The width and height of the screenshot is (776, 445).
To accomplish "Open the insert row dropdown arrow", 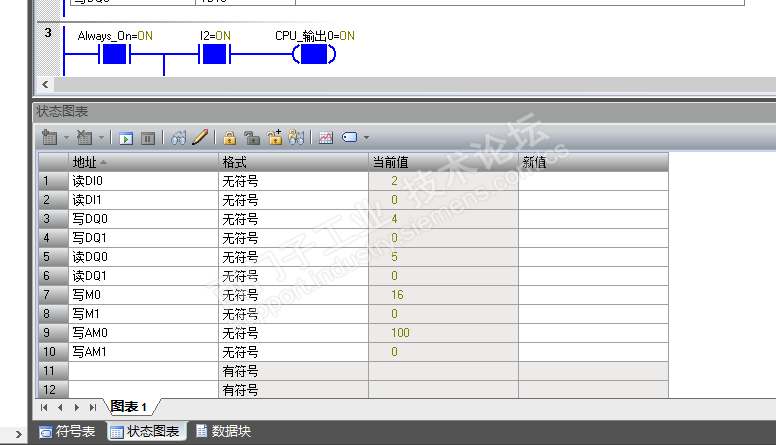I will point(66,138).
